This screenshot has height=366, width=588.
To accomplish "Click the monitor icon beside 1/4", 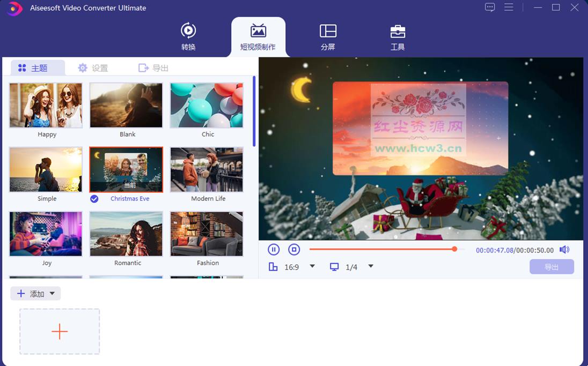I will (x=334, y=267).
